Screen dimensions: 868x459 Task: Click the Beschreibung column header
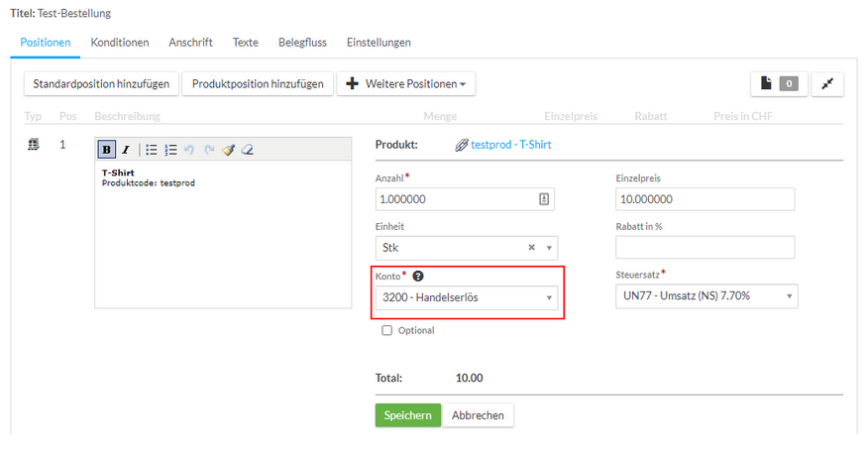coord(127,116)
